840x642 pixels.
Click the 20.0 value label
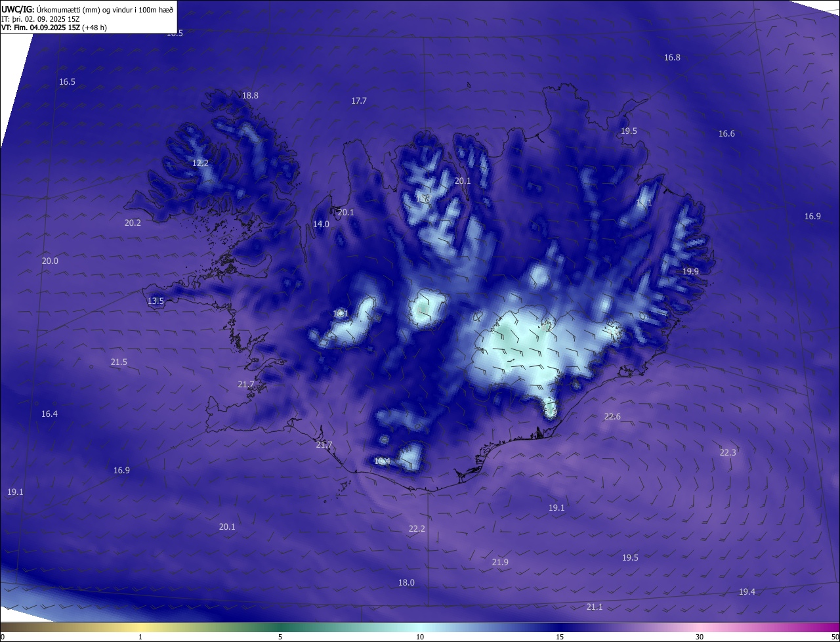click(x=50, y=261)
